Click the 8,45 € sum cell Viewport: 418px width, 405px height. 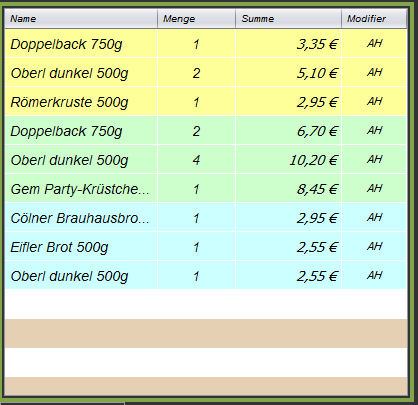point(289,189)
